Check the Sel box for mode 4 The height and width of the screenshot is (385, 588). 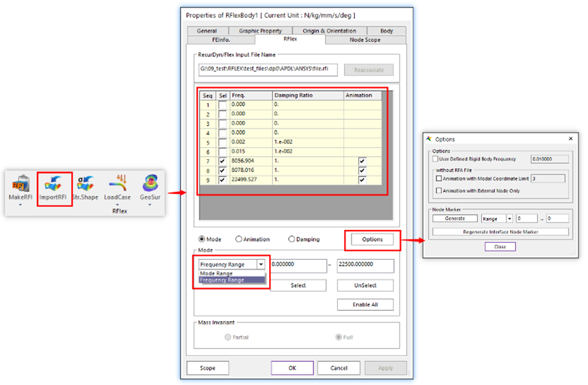223,133
